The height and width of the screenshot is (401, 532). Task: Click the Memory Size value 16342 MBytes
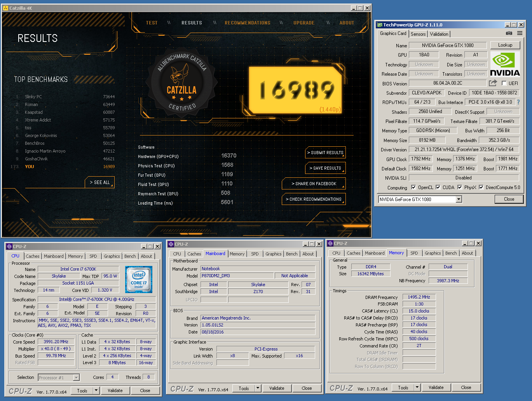click(370, 274)
